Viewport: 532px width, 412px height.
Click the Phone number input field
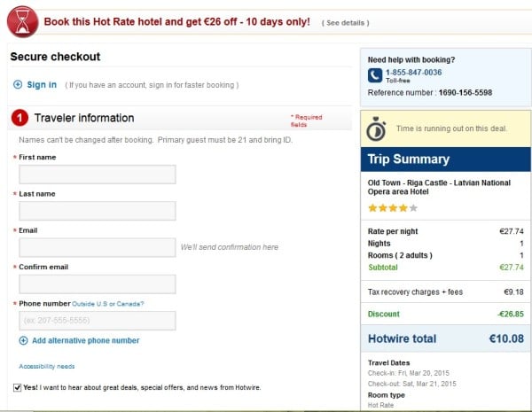pos(98,321)
